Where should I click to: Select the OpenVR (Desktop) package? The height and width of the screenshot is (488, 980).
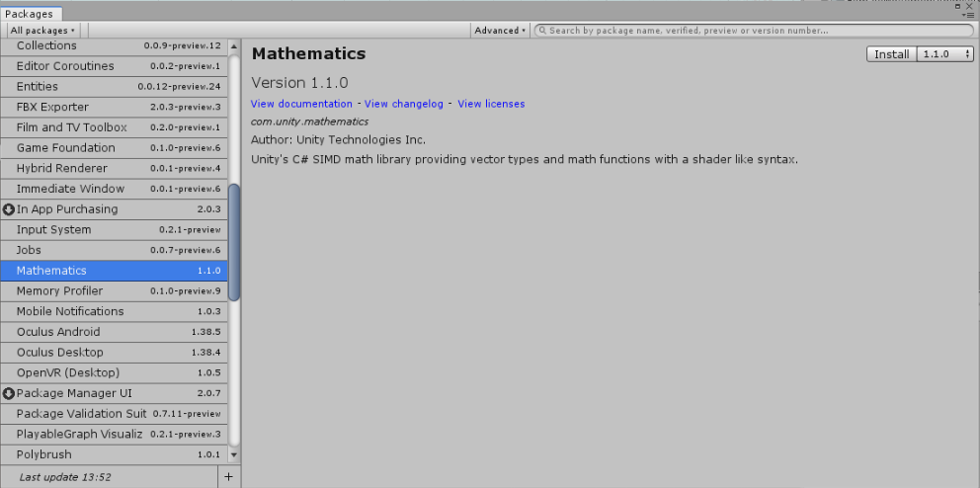114,373
